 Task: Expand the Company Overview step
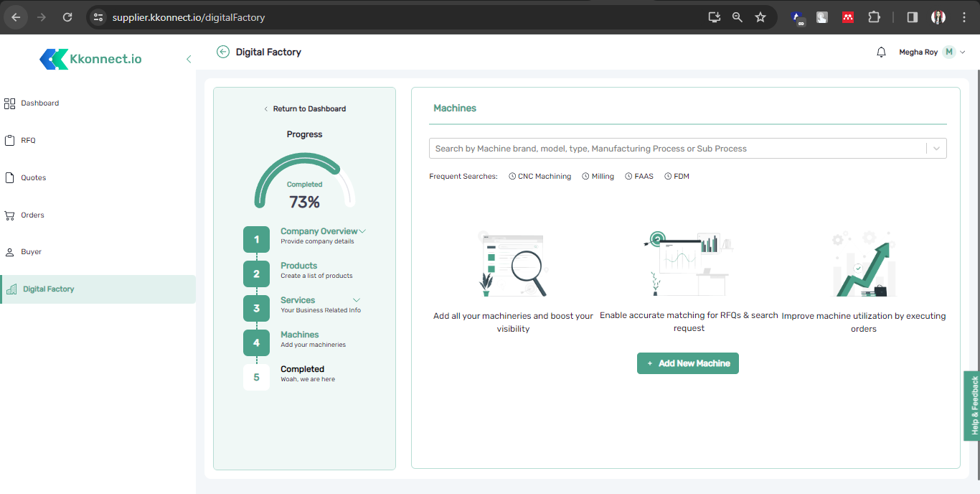pyautogui.click(x=362, y=231)
